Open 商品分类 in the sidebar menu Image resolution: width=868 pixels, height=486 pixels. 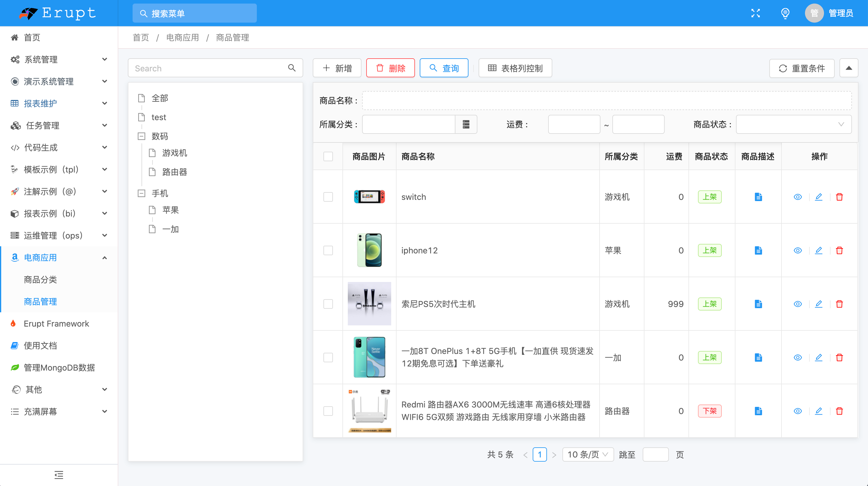40,279
